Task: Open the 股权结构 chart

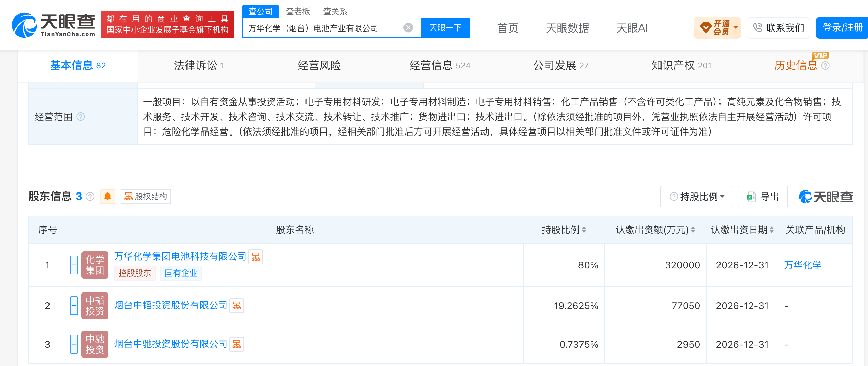Action: click(x=146, y=197)
